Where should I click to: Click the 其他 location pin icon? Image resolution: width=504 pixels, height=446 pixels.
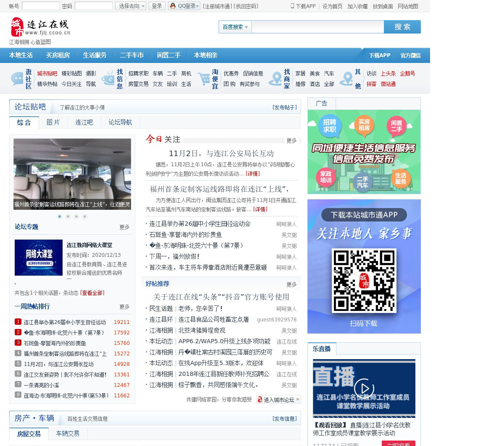346,78
